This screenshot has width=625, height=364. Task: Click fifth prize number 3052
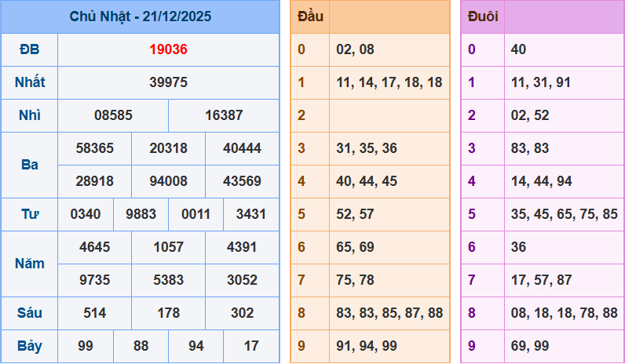(x=242, y=280)
